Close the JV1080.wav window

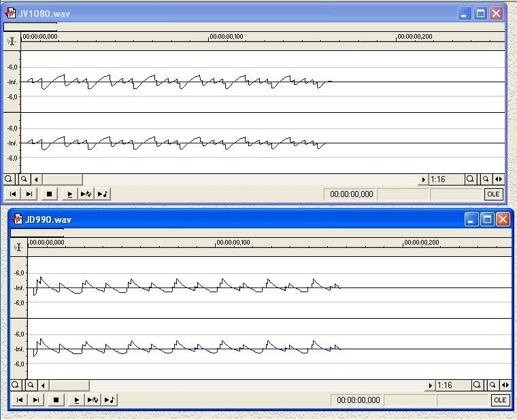[496, 14]
